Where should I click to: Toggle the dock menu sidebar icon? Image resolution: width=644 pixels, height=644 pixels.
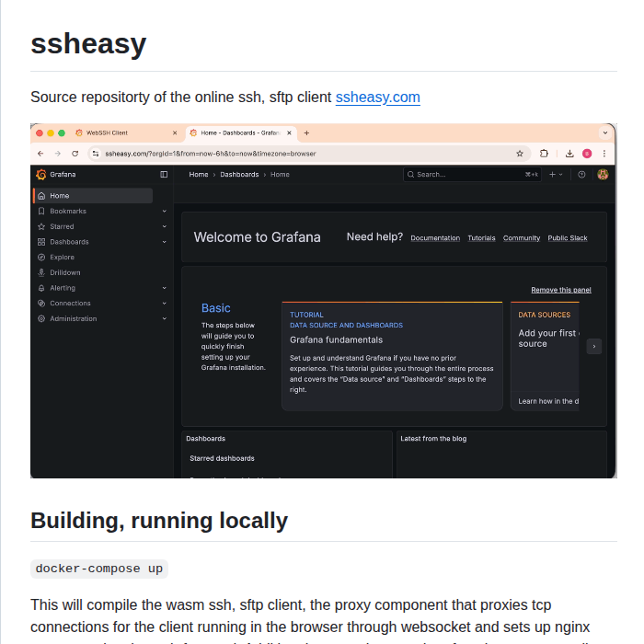coord(164,175)
